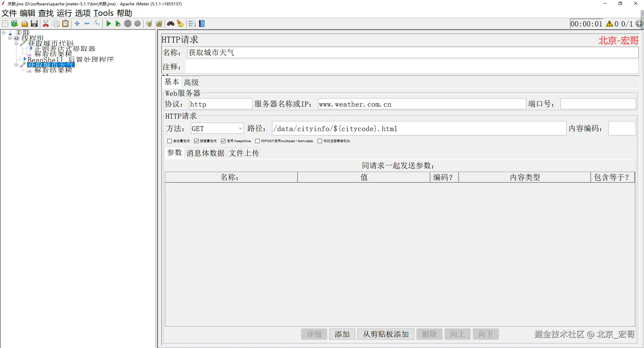
Task: Save the test plan with floppy icon
Action: point(34,23)
